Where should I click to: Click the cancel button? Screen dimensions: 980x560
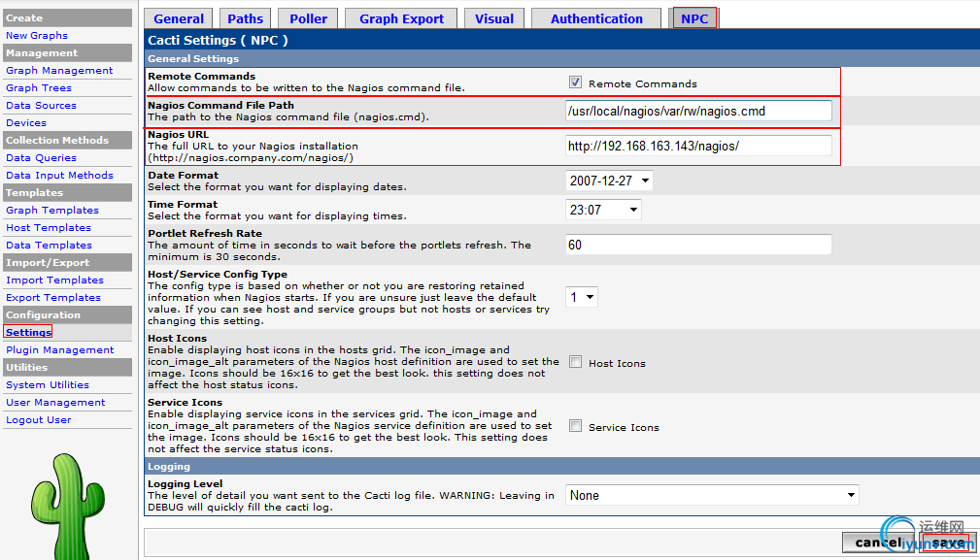tap(878, 543)
